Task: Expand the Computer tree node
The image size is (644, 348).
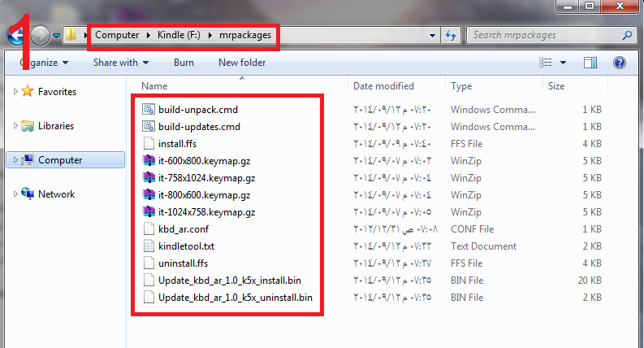Action: click(15, 159)
